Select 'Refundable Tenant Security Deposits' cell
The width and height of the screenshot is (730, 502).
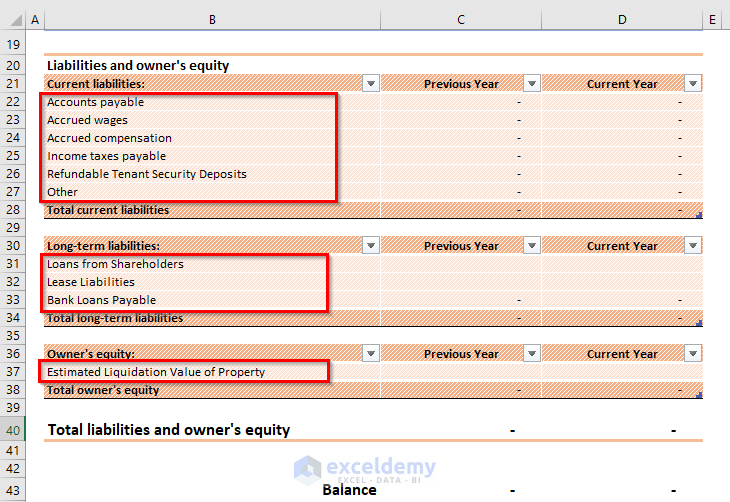pyautogui.click(x=212, y=174)
